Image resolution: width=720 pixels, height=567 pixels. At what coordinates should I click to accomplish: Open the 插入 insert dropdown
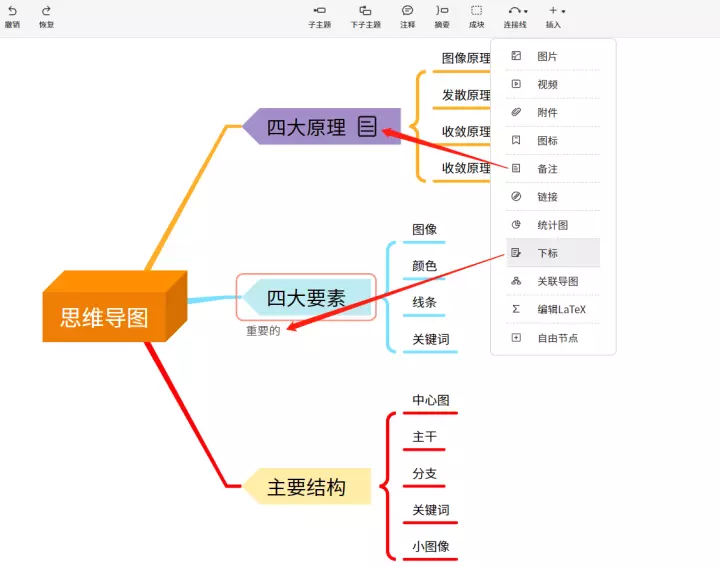554,11
